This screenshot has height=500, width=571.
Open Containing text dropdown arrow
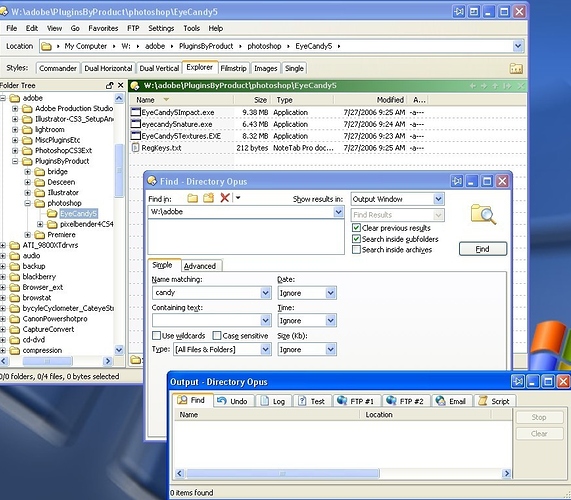click(265, 320)
